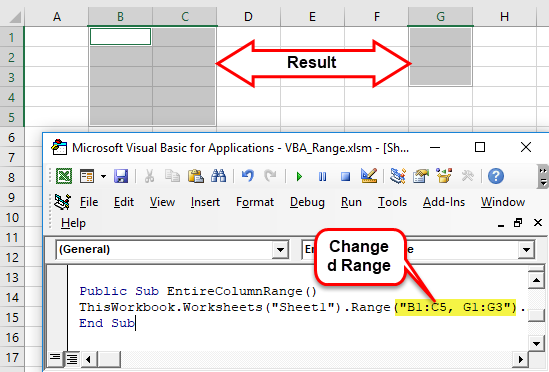Click the horizontal scroll left arrow

tap(88, 359)
